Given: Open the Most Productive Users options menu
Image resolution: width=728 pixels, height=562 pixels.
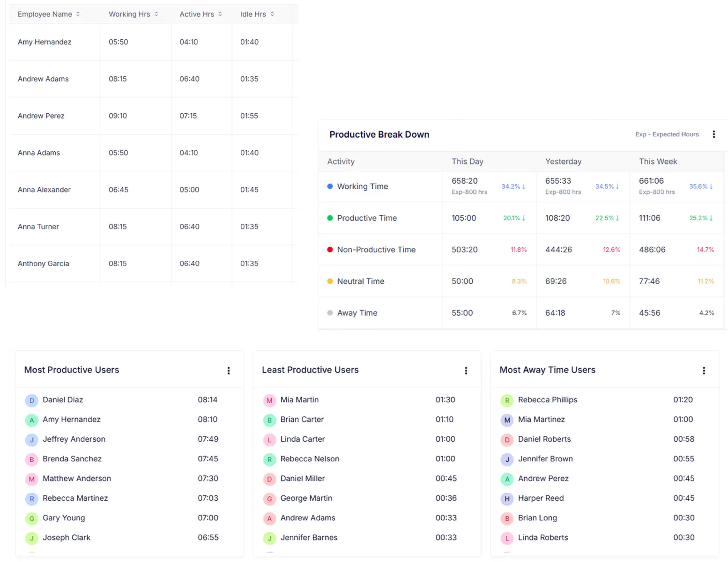Looking at the screenshot, I should [229, 370].
